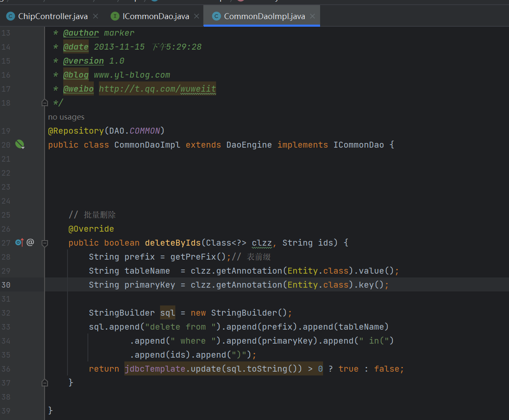Click the tableName variable on line 29
Viewport: 509px width, 420px height.
pos(147,271)
